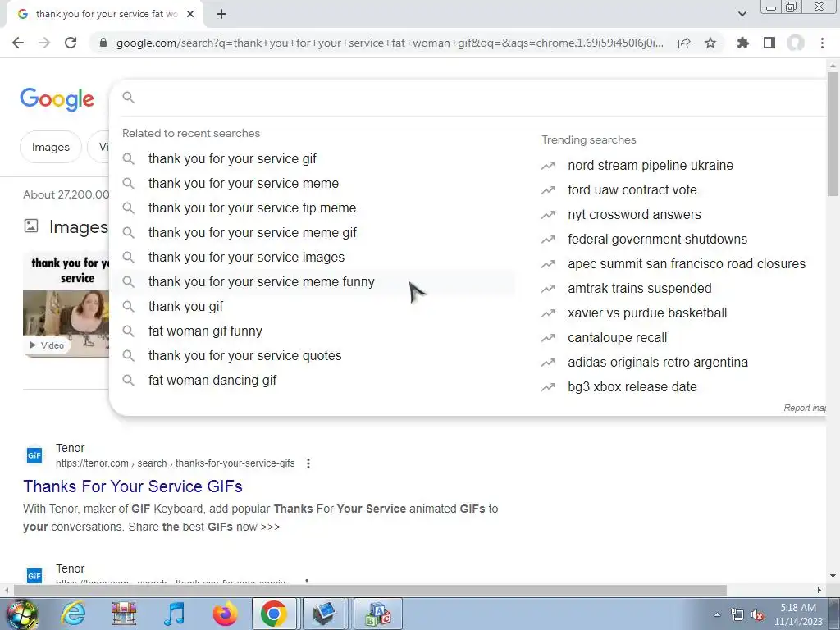The width and height of the screenshot is (840, 630).
Task: Pick trending search 'xavier vs purdue basketball'
Action: 647,313
